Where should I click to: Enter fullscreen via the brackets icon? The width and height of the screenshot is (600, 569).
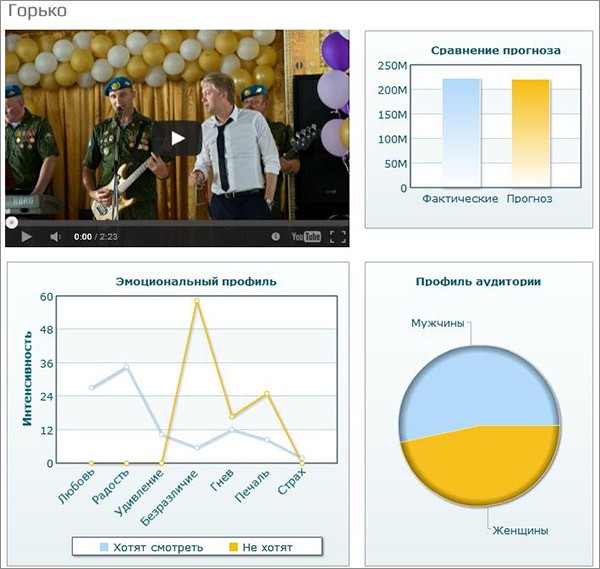pyautogui.click(x=338, y=237)
